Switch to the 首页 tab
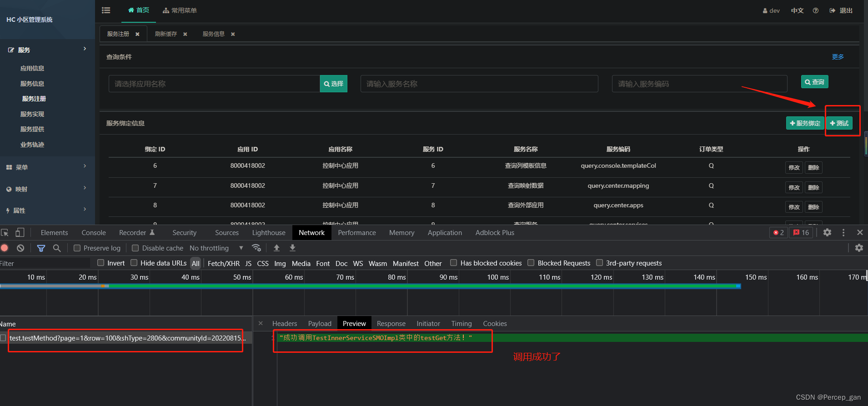Screen dimensions: 868x406 139,10
